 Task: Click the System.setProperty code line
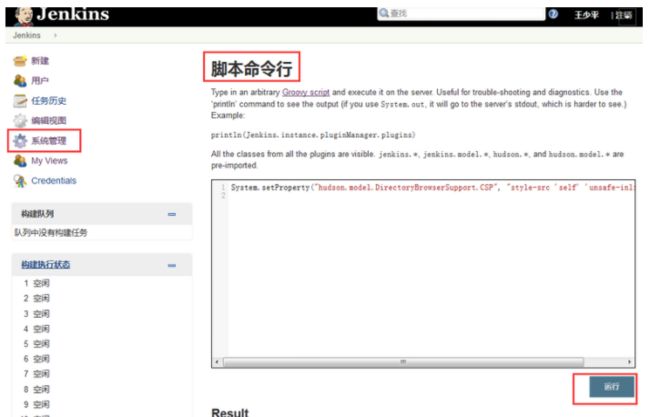(x=432, y=188)
